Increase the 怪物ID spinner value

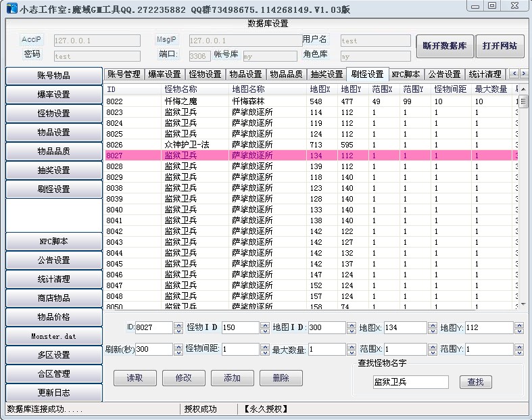pyautogui.click(x=264, y=325)
